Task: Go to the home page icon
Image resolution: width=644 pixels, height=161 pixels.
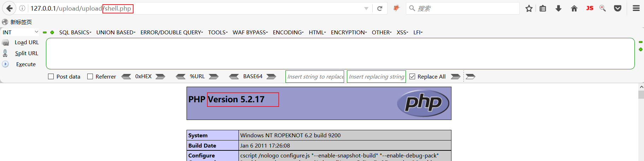Action: click(x=574, y=8)
